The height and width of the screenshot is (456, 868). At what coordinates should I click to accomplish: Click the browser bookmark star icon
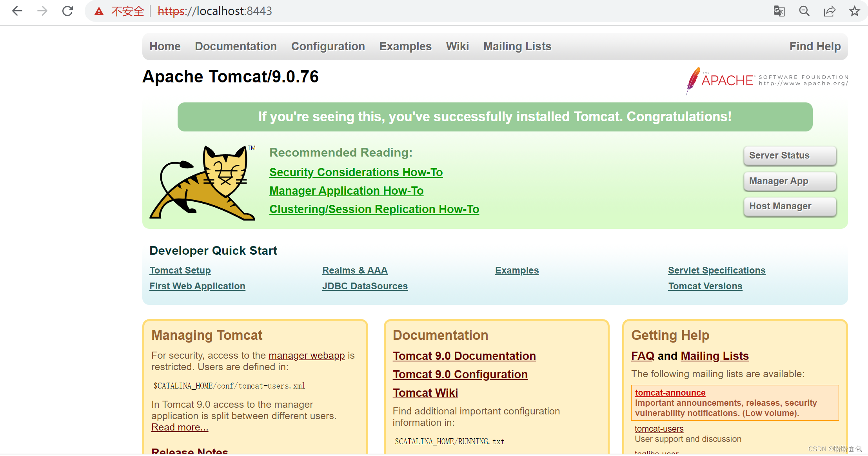852,10
